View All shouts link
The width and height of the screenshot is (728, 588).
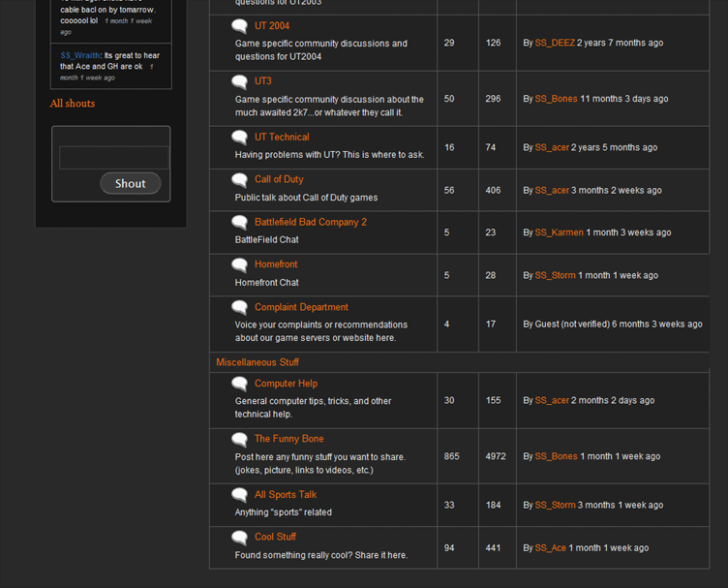73,103
